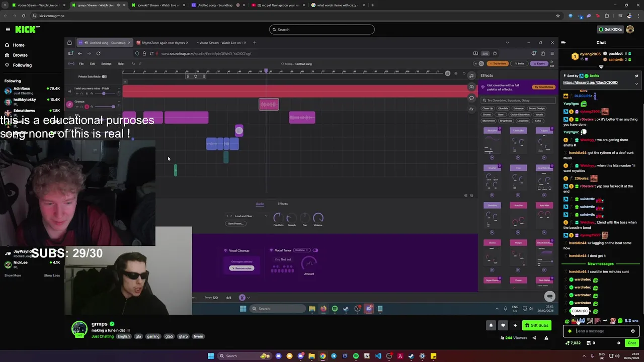Click Kick sidebar hamburger menu icon
The image size is (644, 362).
point(8,29)
